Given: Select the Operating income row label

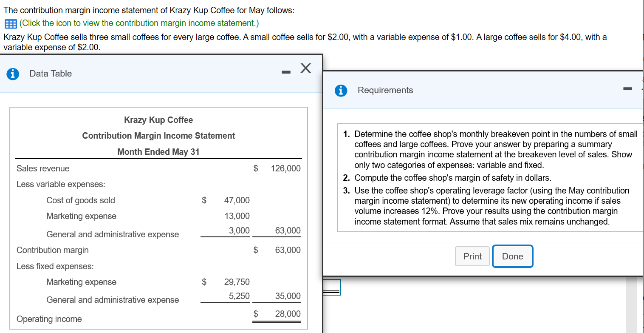Looking at the screenshot, I should [49, 319].
